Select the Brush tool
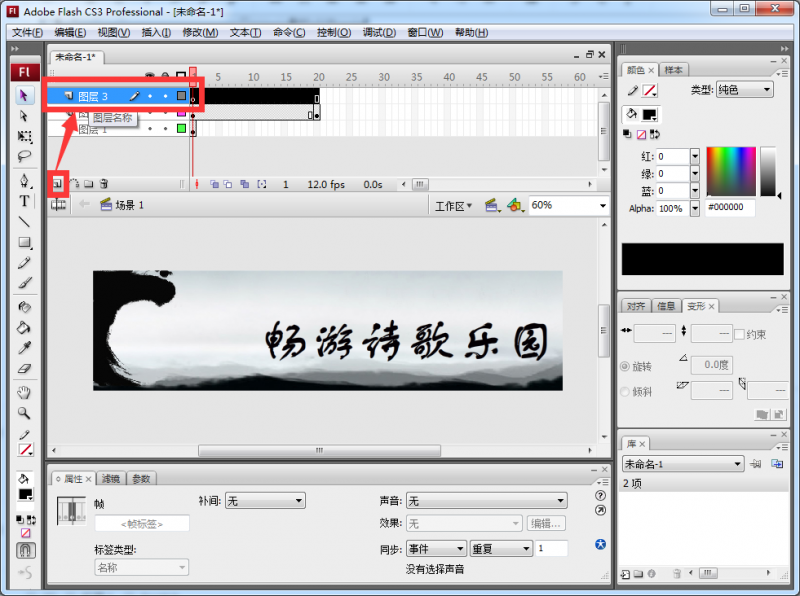The height and width of the screenshot is (596, 800). pyautogui.click(x=23, y=283)
